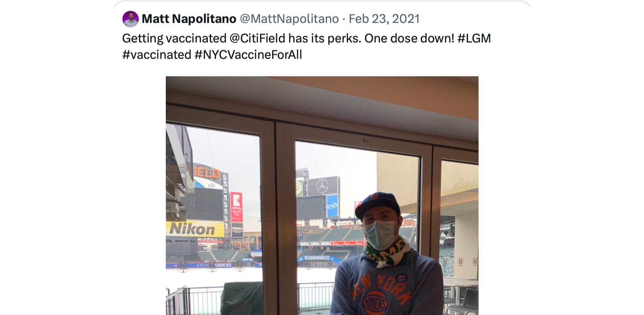Click the Mets logo on the blue cap
Viewport: 644px width, 315px height.
pyautogui.click(x=374, y=196)
